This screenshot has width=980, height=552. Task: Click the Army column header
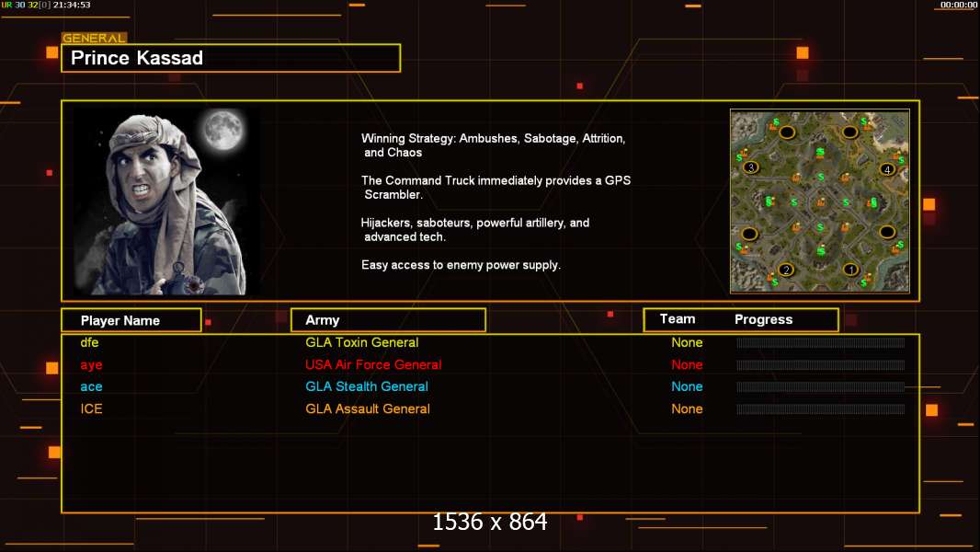[388, 320]
